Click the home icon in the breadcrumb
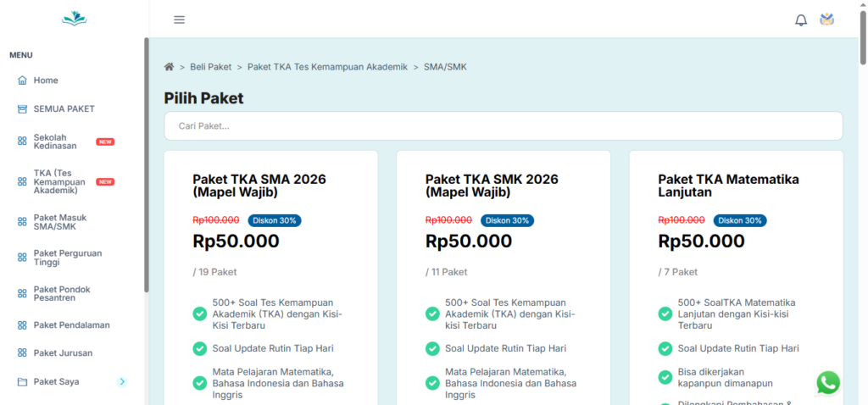Image resolution: width=868 pixels, height=405 pixels. point(169,67)
